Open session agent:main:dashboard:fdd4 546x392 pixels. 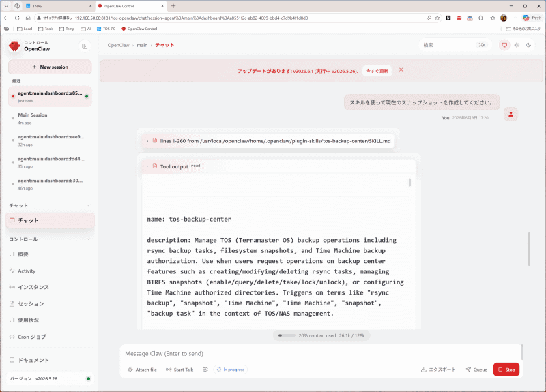point(50,162)
